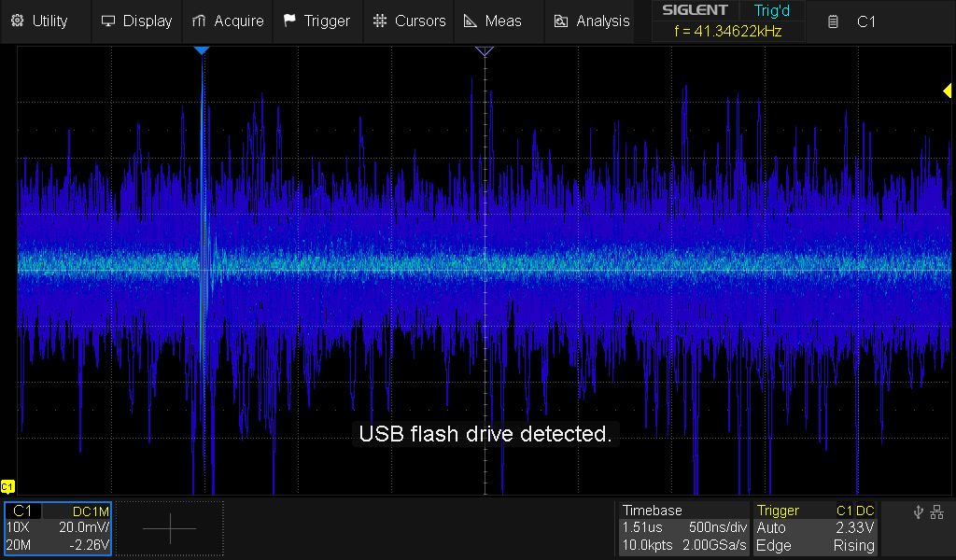Screen dimensions: 956x560
Task: Click the USB connection status icon
Action: tap(920, 511)
